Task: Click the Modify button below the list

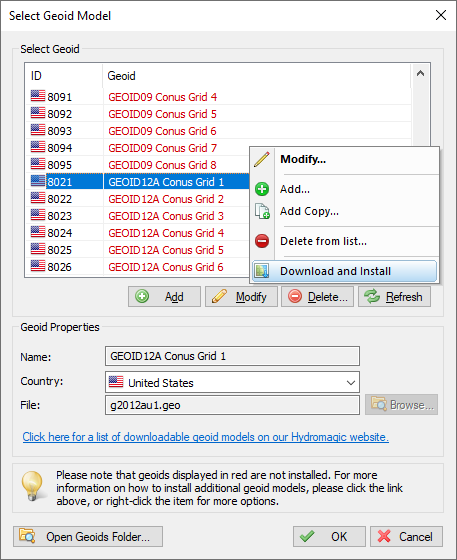Action: (241, 296)
